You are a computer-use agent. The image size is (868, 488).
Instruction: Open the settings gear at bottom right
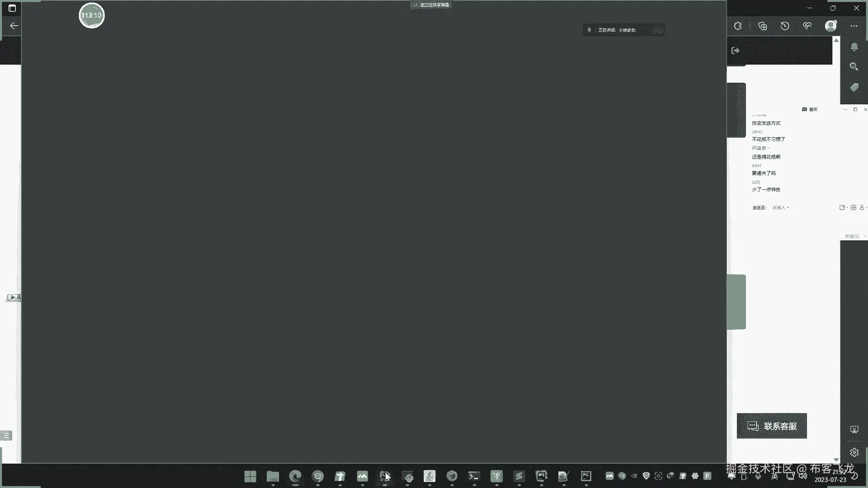point(854,452)
